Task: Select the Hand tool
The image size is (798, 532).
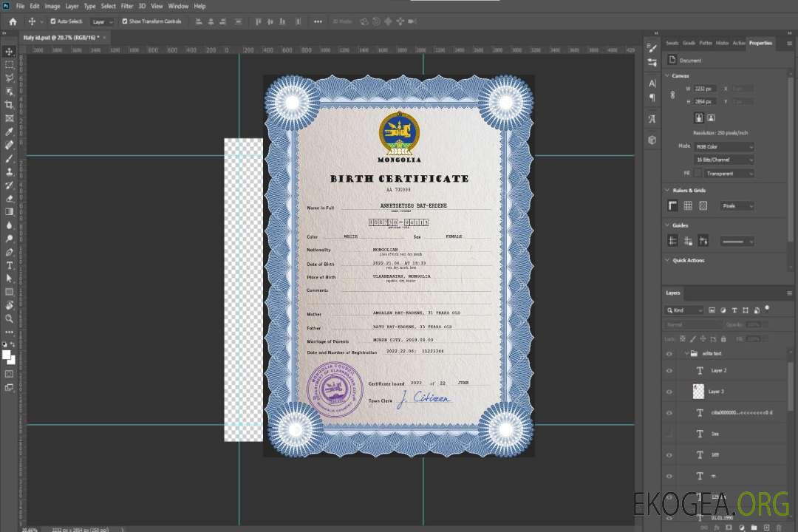Action: coord(9,305)
